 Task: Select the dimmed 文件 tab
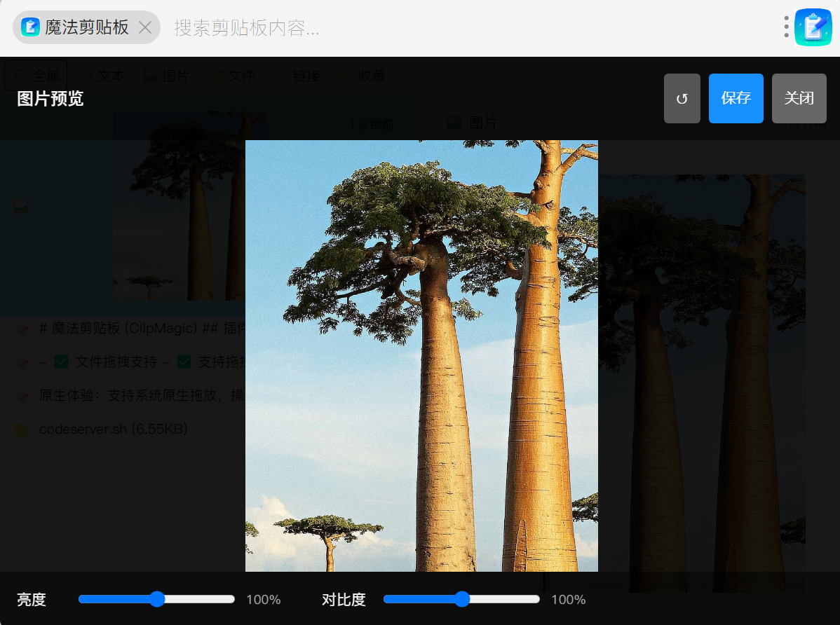[232, 76]
